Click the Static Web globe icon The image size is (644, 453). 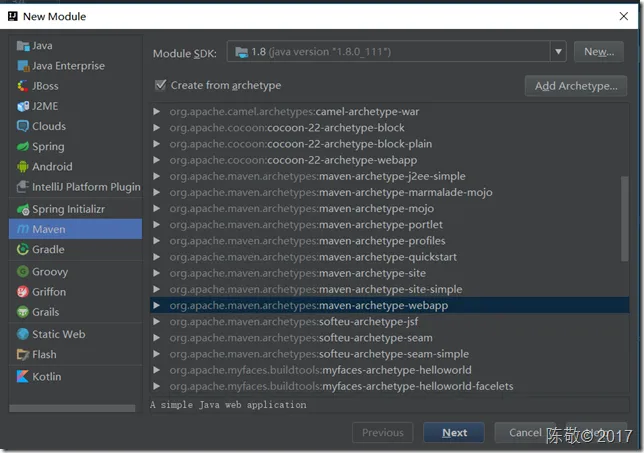click(23, 334)
